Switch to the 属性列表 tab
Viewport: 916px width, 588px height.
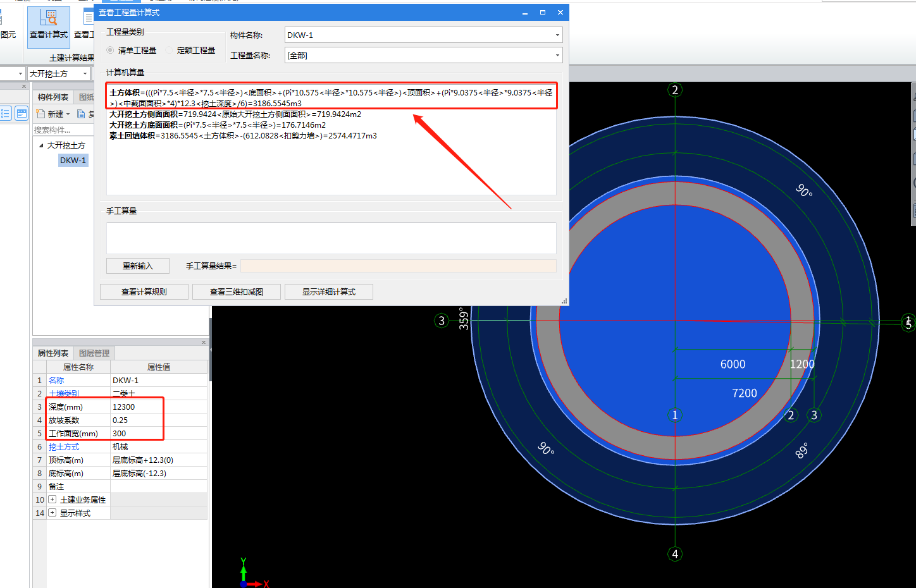click(x=53, y=353)
